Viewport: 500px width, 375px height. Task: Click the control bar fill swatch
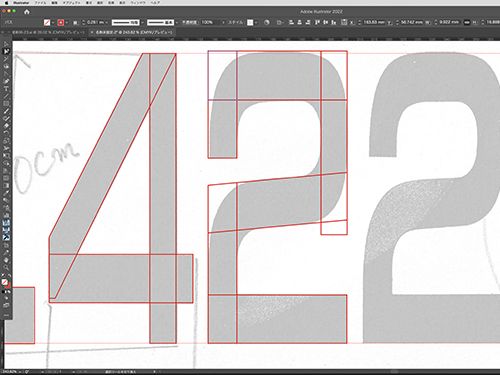click(x=47, y=22)
